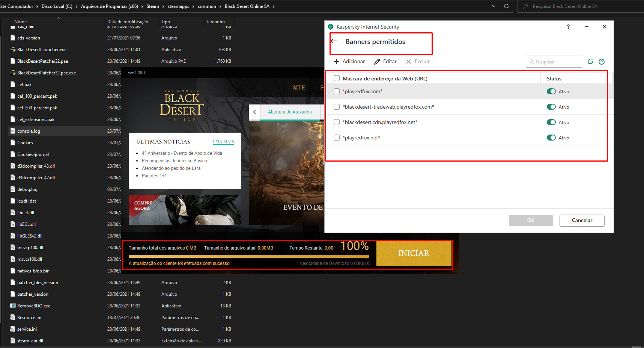The image size is (644, 348).
Task: Select the patcher_files_version file
Action: click(38, 282)
